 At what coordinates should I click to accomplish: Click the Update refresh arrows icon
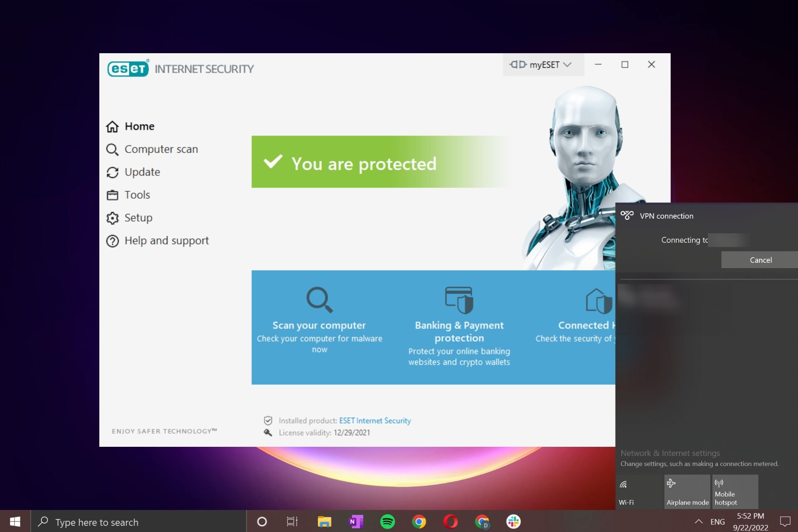(112, 172)
